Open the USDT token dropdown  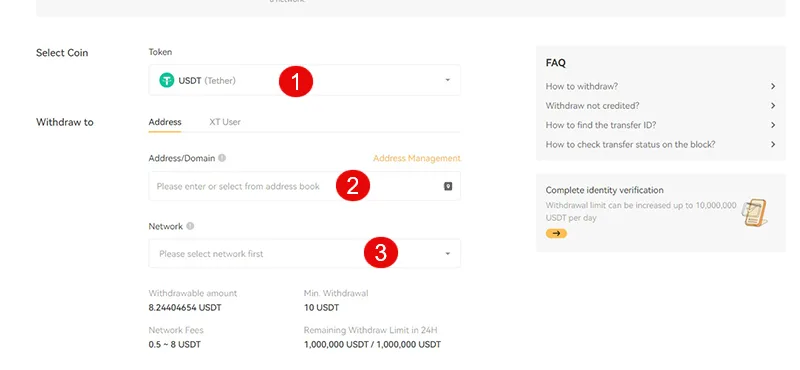[305, 80]
